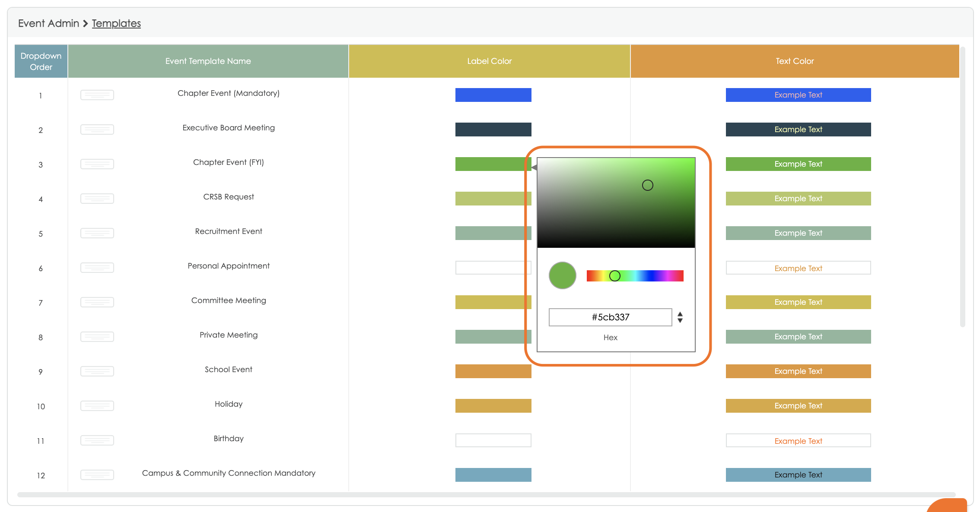980x512 pixels.
Task: Open label color for Chapter Event (Mandatory)
Action: (x=493, y=95)
